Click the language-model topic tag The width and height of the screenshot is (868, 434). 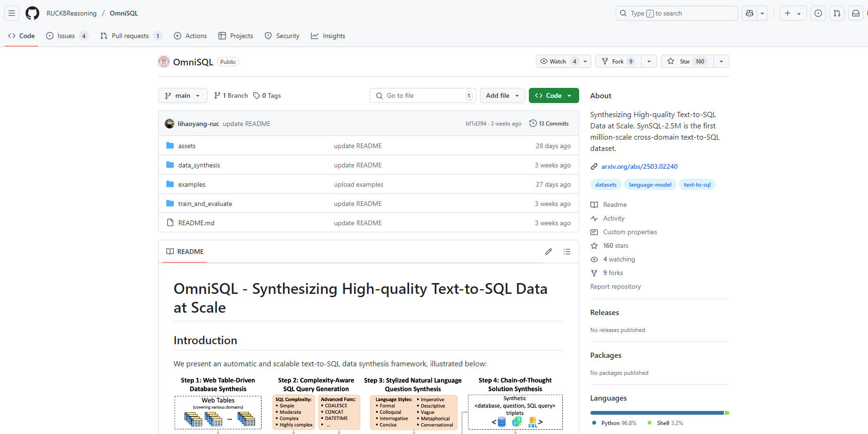pos(650,185)
